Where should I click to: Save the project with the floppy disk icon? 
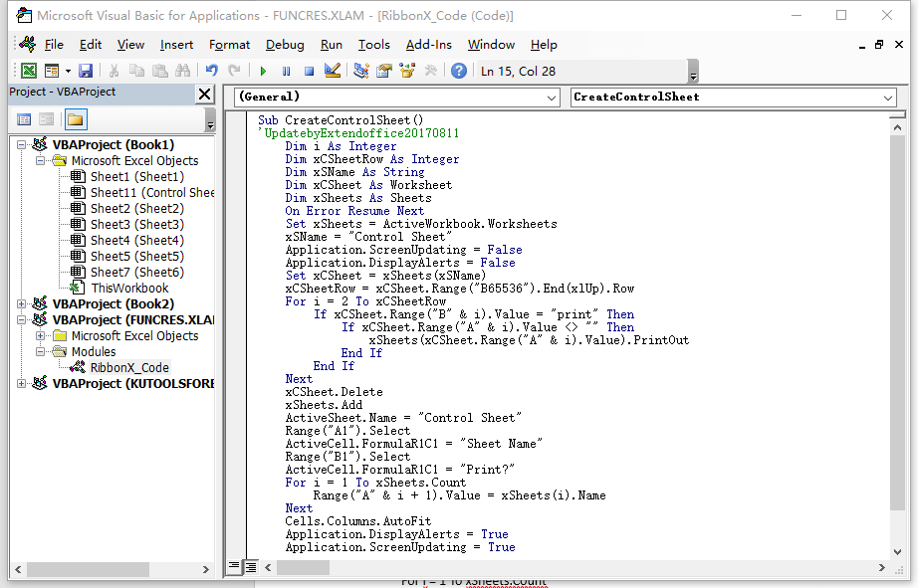coord(86,71)
